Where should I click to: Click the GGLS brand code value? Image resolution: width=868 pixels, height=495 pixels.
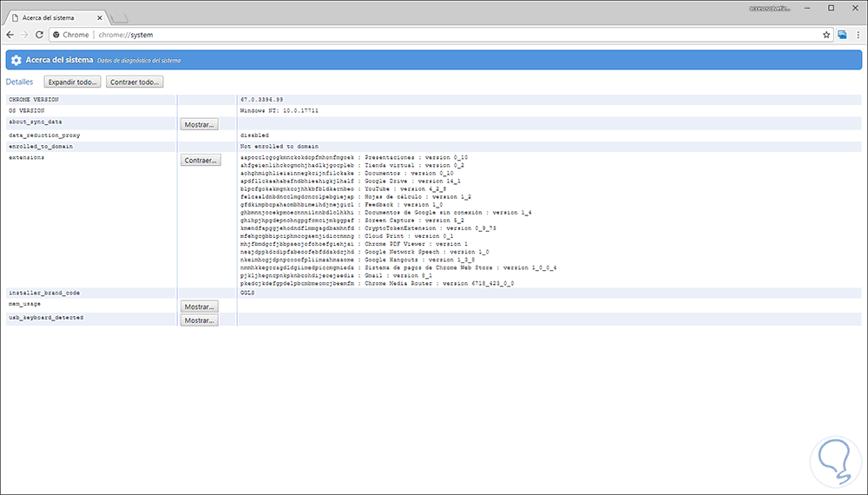coord(247,293)
